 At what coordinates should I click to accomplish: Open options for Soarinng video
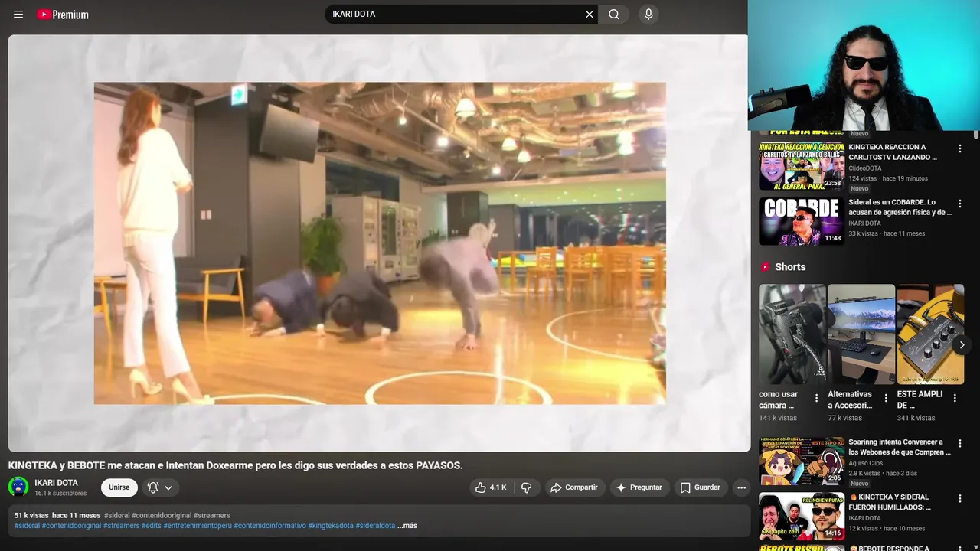click(960, 444)
